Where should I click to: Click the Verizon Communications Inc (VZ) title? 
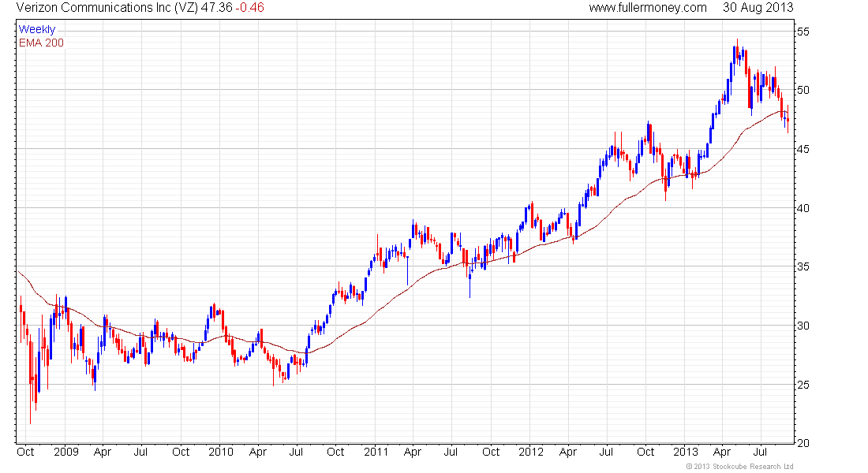[107, 8]
